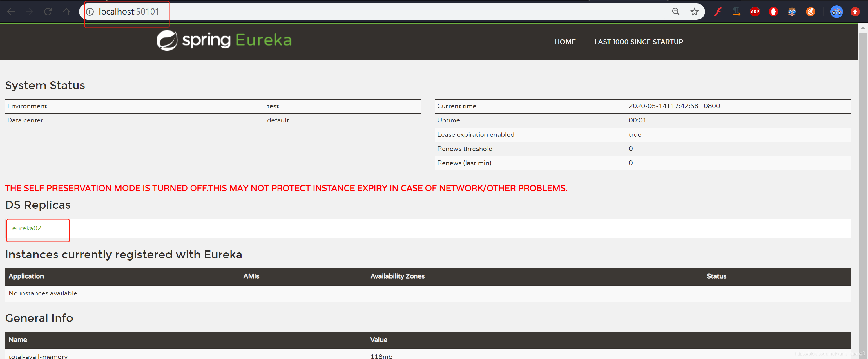868x359 pixels.
Task: Click the red Flash extension icon
Action: point(718,12)
